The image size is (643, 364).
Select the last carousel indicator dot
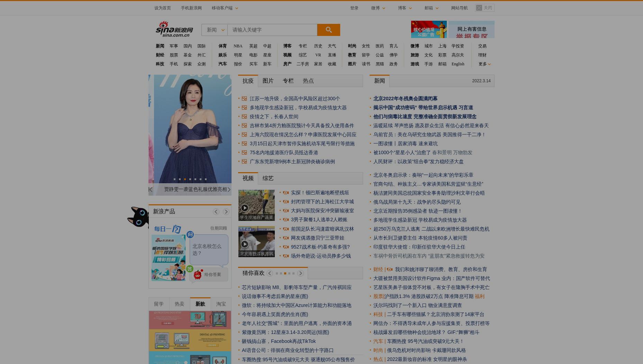coord(206,179)
